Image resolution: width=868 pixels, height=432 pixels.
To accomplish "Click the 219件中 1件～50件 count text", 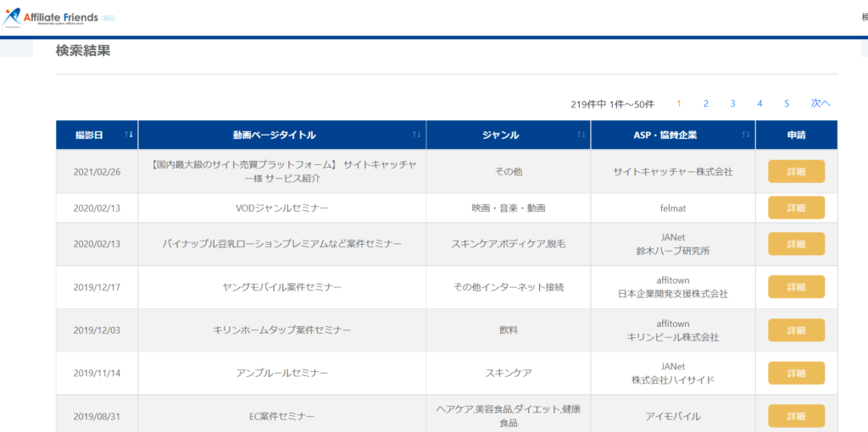I will click(x=612, y=104).
